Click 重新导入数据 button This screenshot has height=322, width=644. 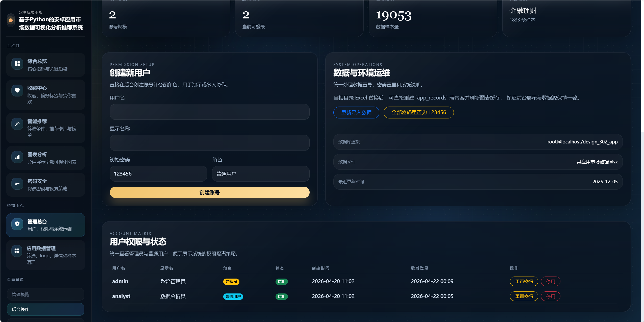tap(356, 112)
